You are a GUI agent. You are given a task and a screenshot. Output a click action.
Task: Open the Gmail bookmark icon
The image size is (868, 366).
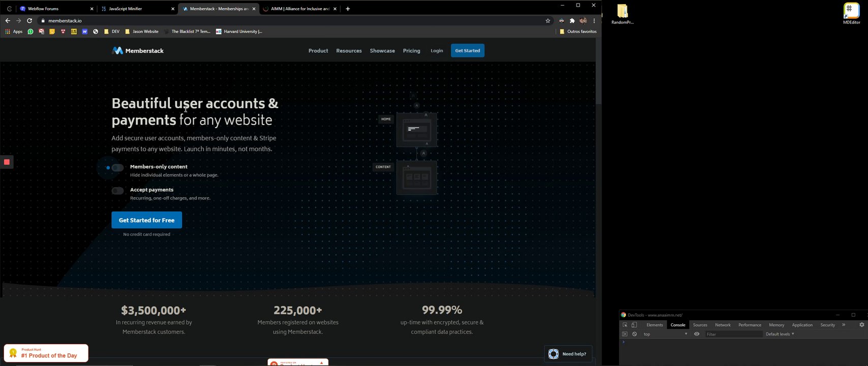pyautogui.click(x=41, y=32)
